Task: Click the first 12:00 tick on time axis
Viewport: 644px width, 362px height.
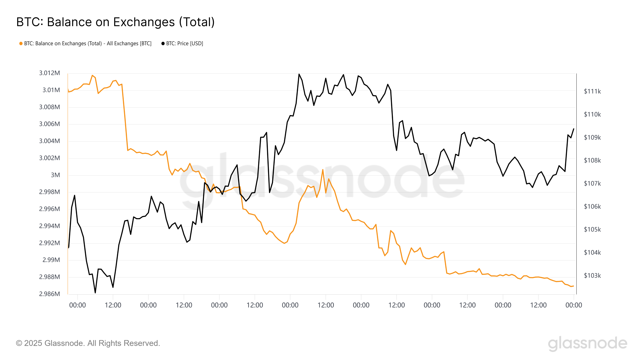Action: coord(113,305)
